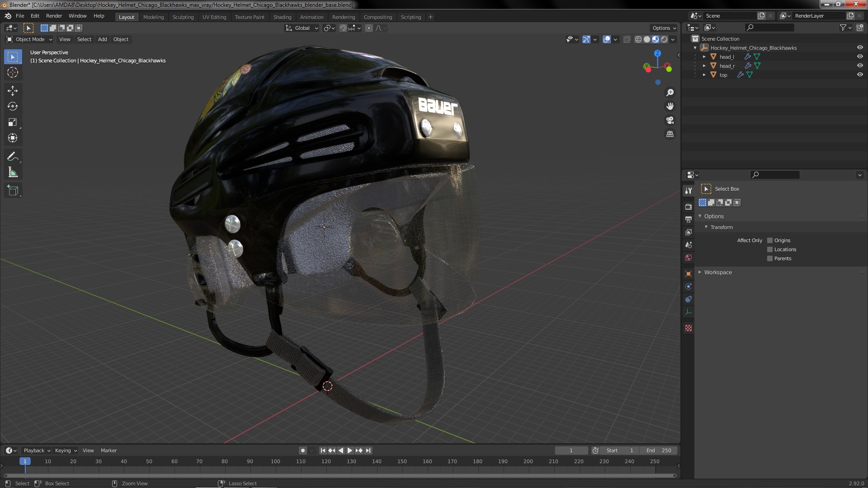Toggle viewport gizmos

(x=586, y=39)
